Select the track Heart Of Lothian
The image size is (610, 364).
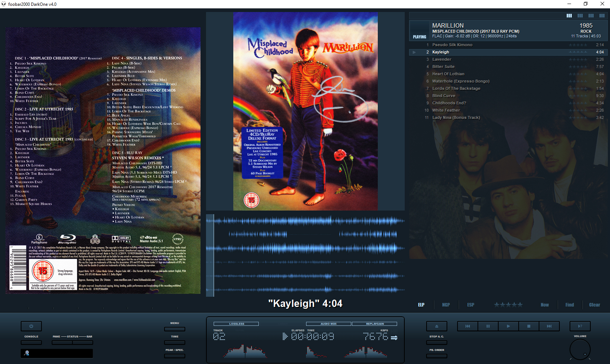tap(508, 74)
